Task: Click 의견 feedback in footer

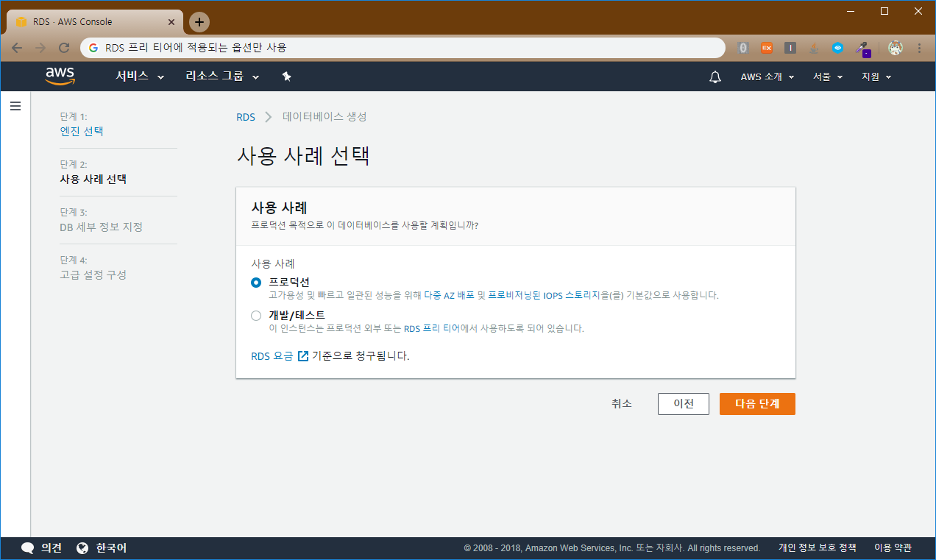Action: pos(52,548)
